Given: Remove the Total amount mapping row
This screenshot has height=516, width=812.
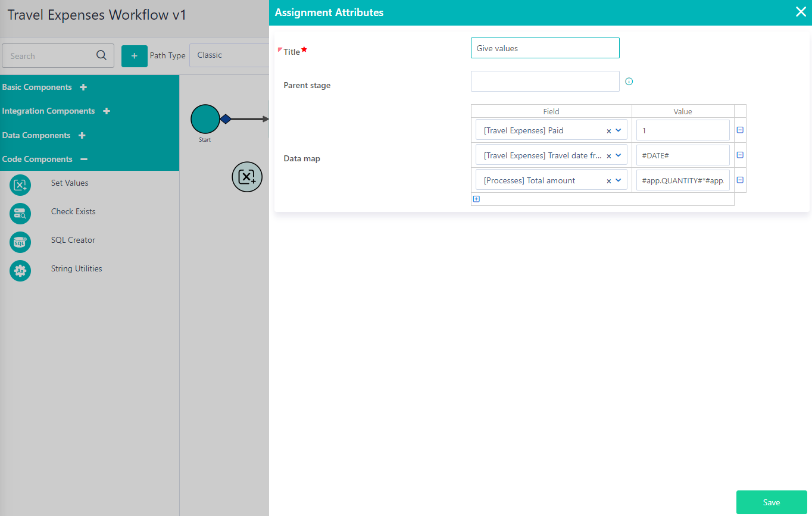Looking at the screenshot, I should (x=739, y=180).
